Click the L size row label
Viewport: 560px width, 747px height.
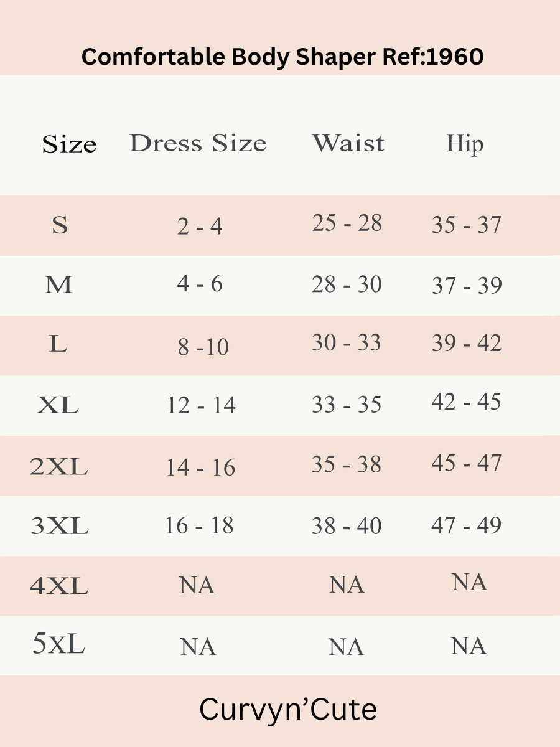58,344
